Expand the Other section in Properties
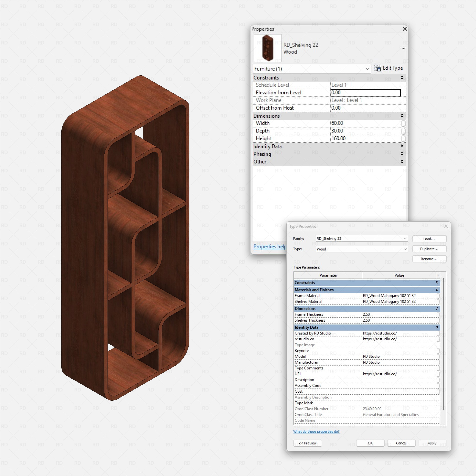Viewport: 476px width, 476px height. tap(402, 161)
